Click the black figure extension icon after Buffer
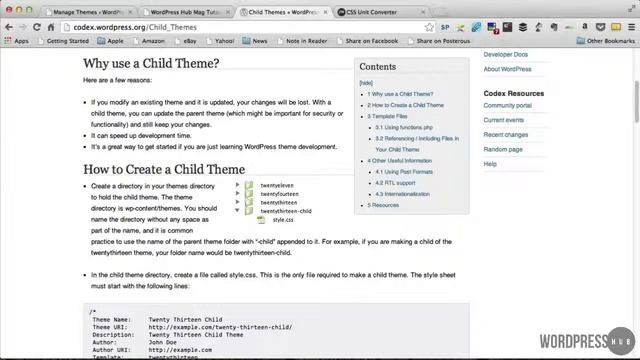This screenshot has height=360, width=640. tap(538, 27)
